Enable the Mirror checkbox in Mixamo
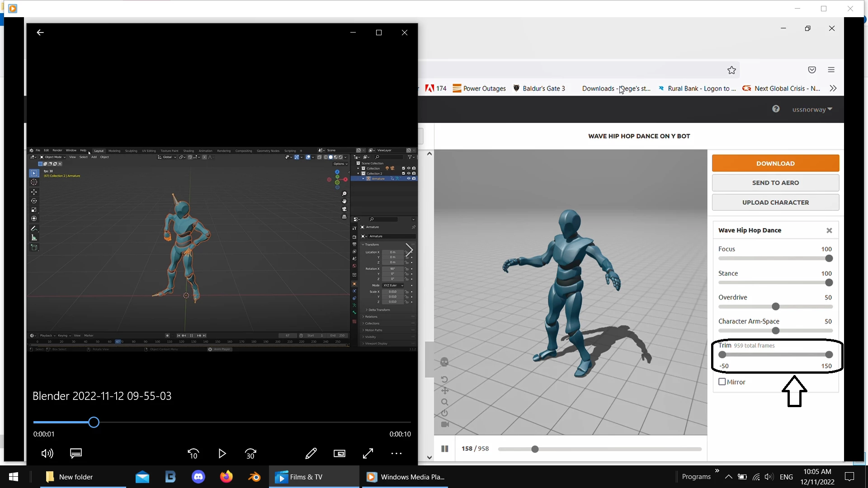The width and height of the screenshot is (868, 488). 722,382
